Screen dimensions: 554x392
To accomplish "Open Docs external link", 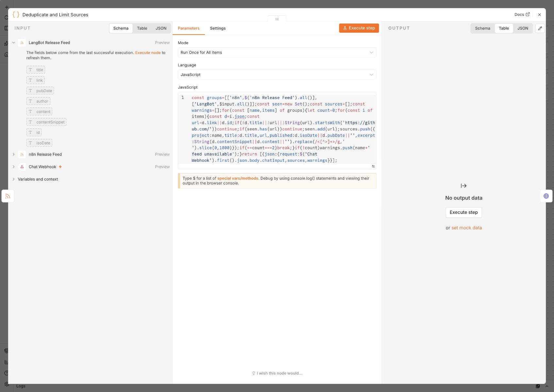I will pyautogui.click(x=522, y=15).
